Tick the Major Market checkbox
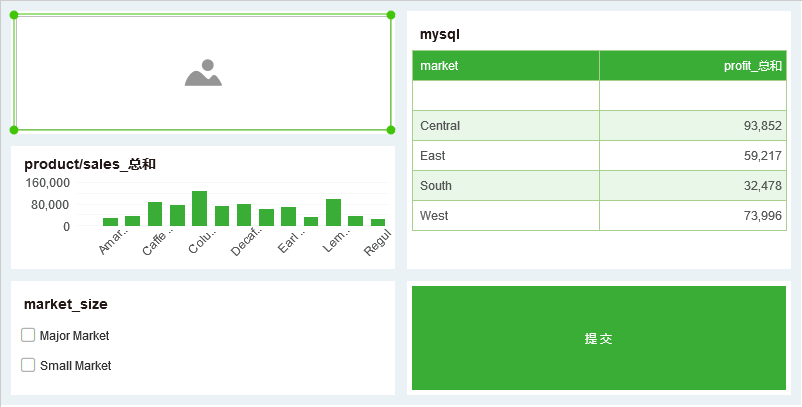802x407 pixels. pos(28,335)
